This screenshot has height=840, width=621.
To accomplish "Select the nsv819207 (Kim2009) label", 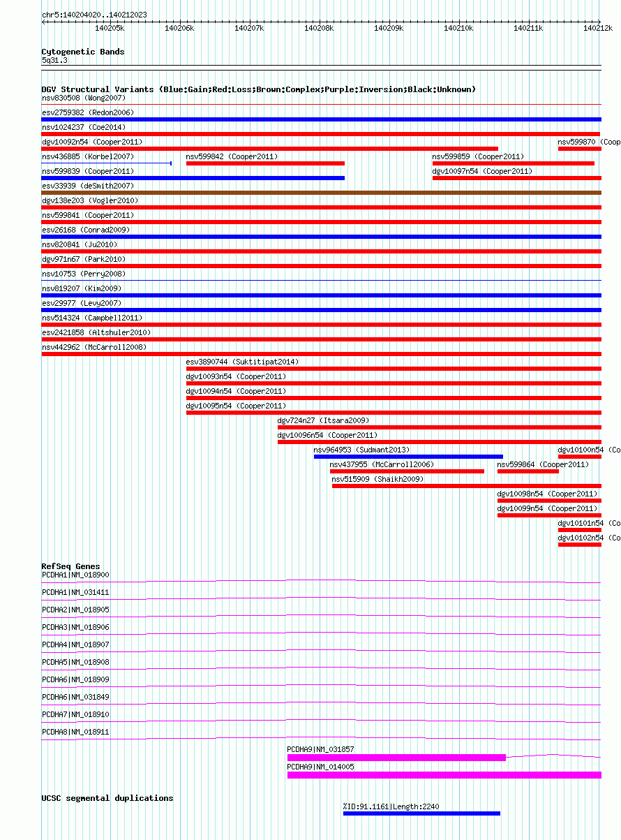I will 82,288.
